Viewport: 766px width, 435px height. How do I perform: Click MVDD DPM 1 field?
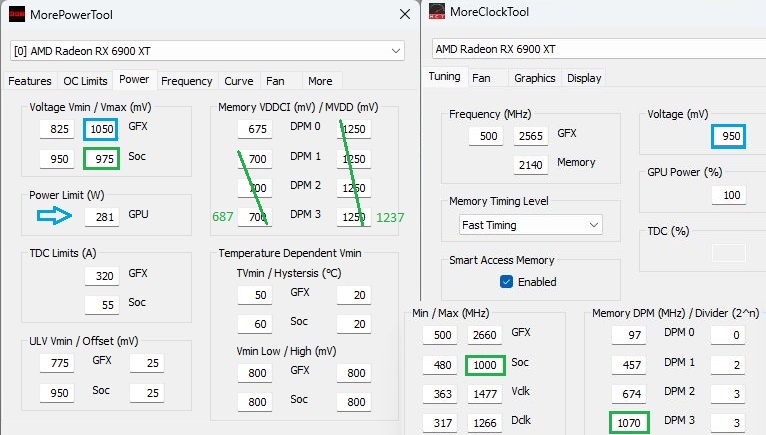click(x=354, y=159)
